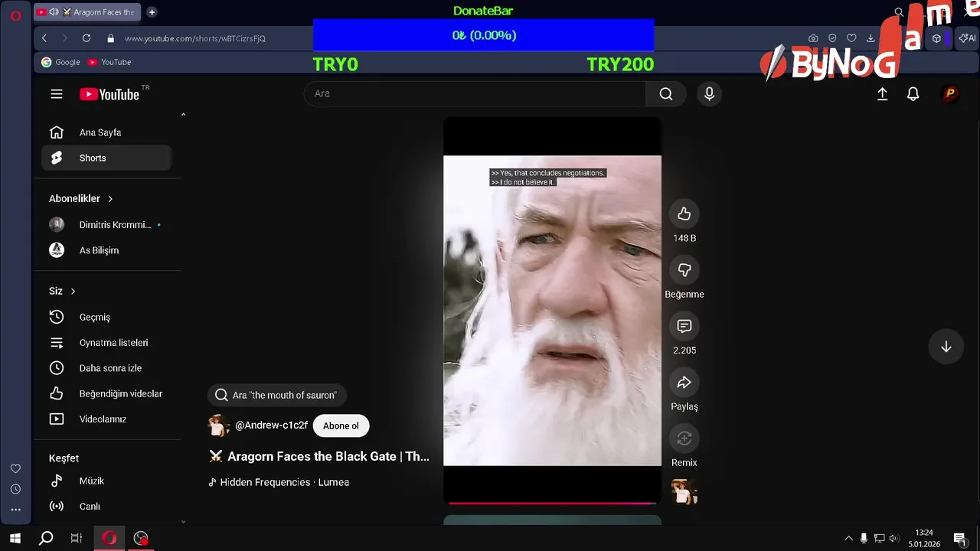Seek on the red Short progress bar
This screenshot has height=551, width=980.
click(552, 503)
